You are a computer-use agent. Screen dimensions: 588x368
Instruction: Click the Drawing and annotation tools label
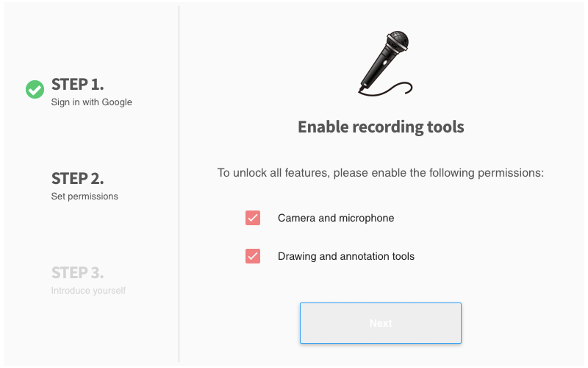[x=346, y=256]
